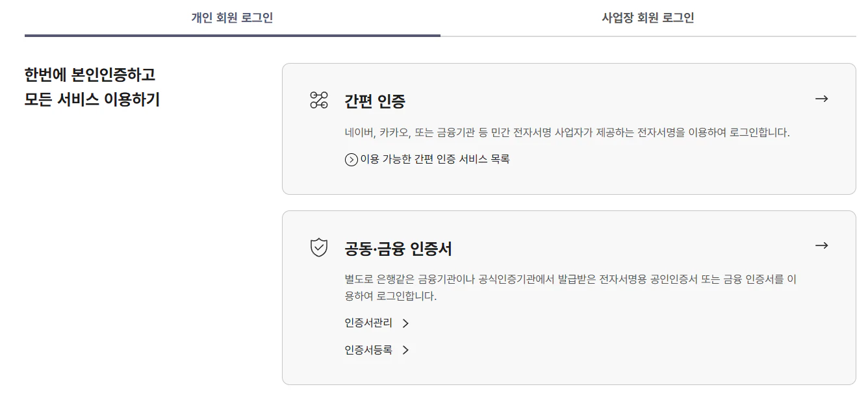Select the four-circles logo in 간편 인증 section

click(x=318, y=99)
